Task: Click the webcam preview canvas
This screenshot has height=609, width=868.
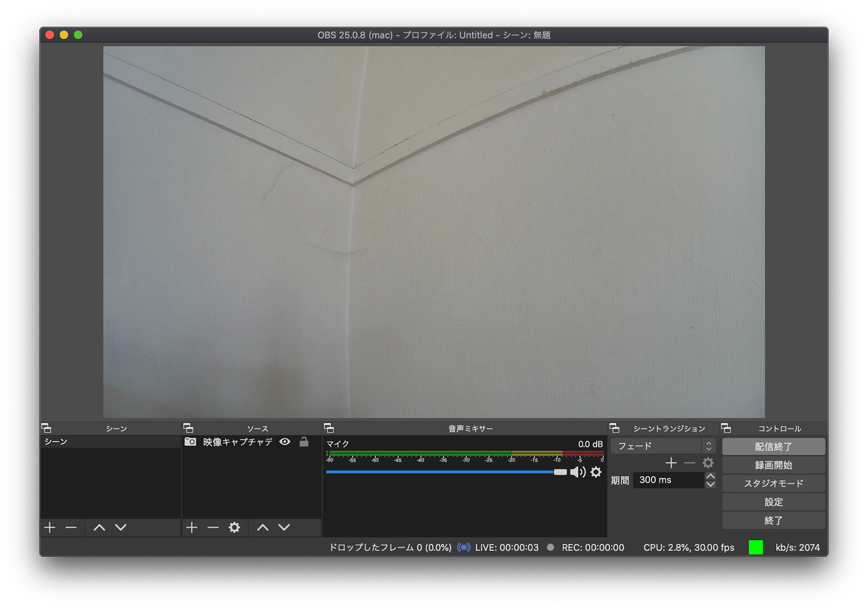Action: 434,232
